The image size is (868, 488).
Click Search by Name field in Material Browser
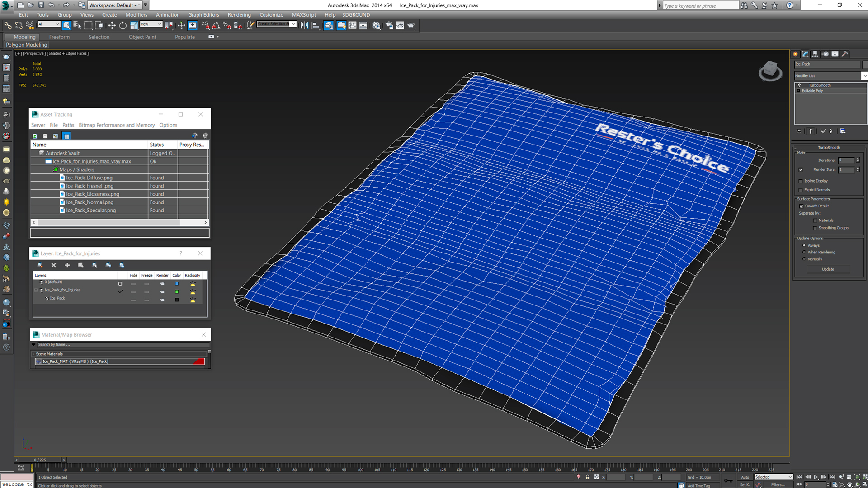[x=123, y=344]
